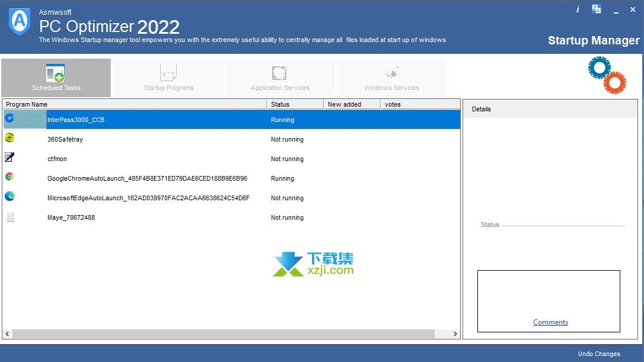Close the PC Optimizer window

(x=633, y=9)
